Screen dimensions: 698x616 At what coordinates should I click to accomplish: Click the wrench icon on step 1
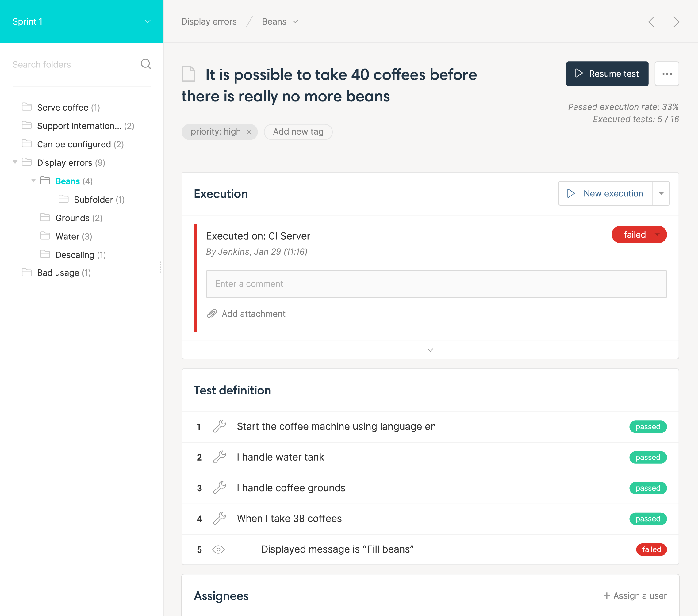pos(220,427)
